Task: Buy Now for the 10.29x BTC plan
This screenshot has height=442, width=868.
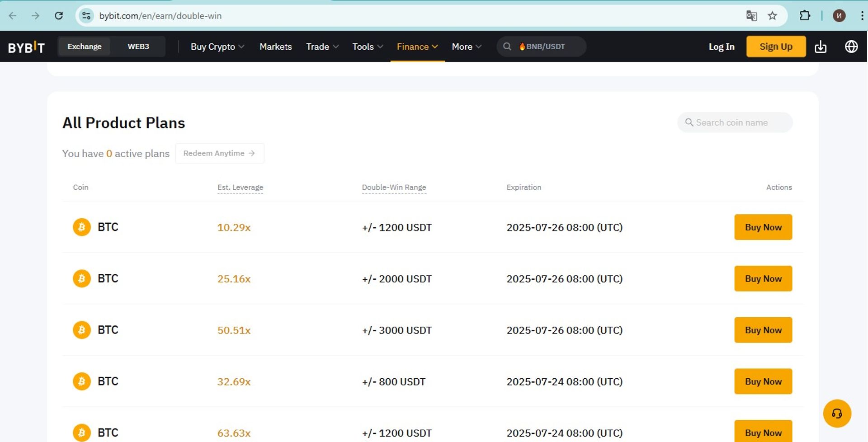Action: pyautogui.click(x=763, y=227)
